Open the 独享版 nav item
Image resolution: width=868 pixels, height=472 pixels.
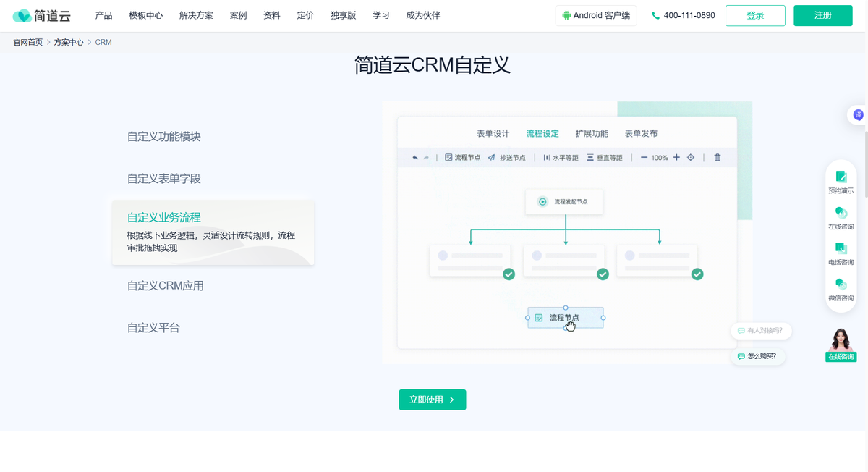(x=343, y=15)
